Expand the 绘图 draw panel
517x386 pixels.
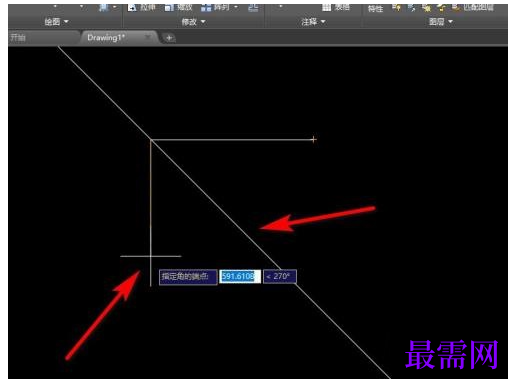pos(56,22)
